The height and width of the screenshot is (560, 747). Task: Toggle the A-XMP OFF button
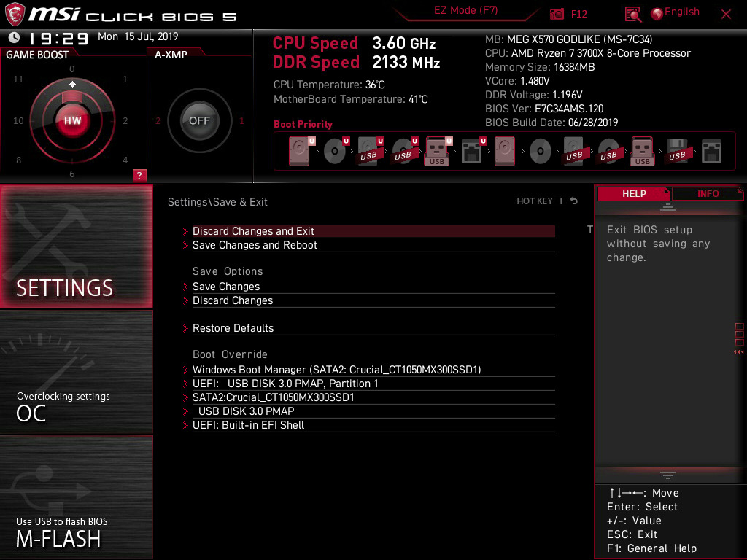pos(199,120)
